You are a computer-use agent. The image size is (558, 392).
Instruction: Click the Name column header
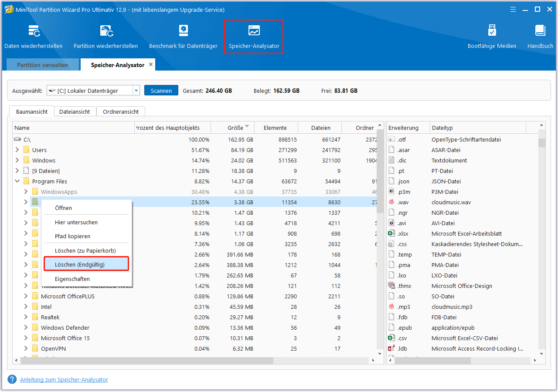73,128
